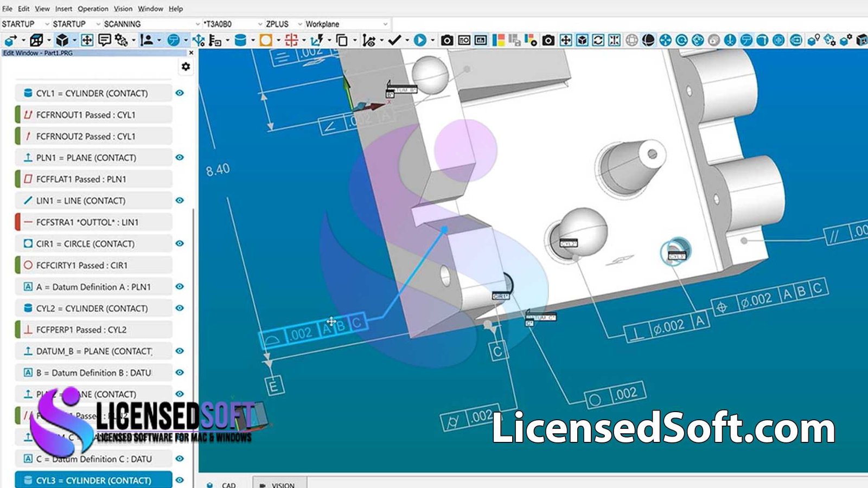Viewport: 868px width, 488px height.
Task: Toggle visibility eye for CYL1 cylinder
Action: tap(180, 93)
